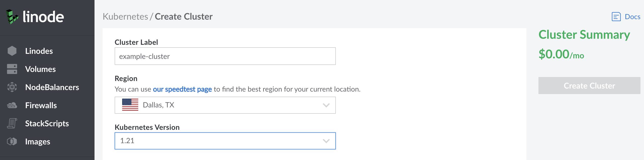
Task: Open the speedtest page link
Action: tap(182, 89)
